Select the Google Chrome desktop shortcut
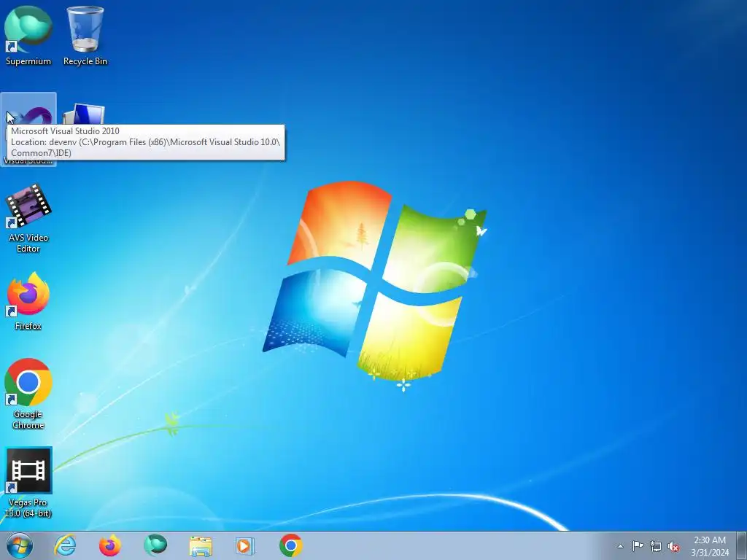Viewport: 747px width, 560px height. [28, 394]
